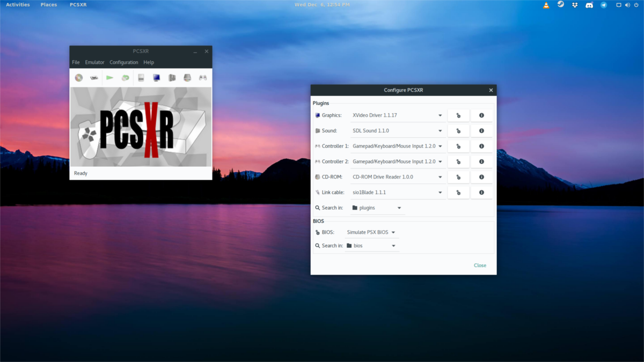Open the Configuration menu

click(124, 62)
